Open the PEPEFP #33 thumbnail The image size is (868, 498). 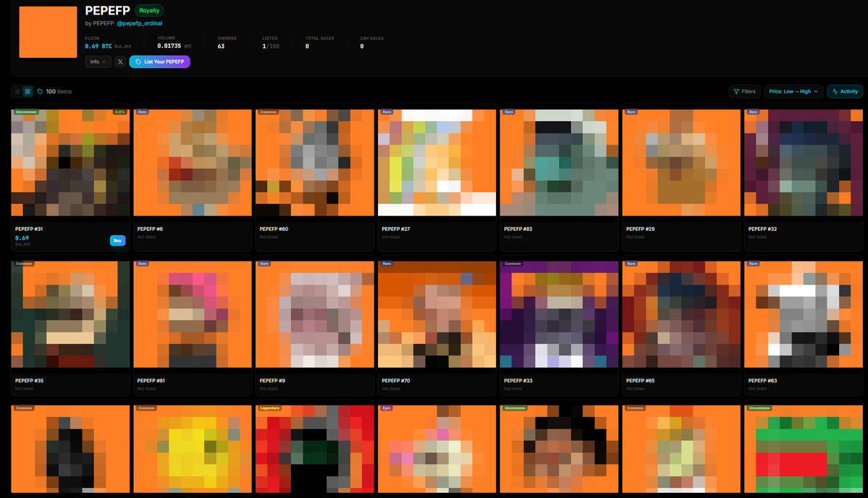point(559,314)
